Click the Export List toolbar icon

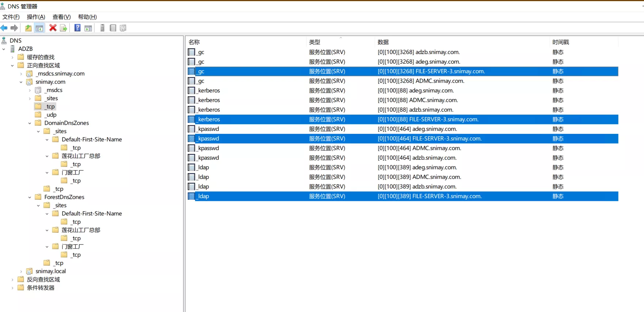pyautogui.click(x=64, y=28)
